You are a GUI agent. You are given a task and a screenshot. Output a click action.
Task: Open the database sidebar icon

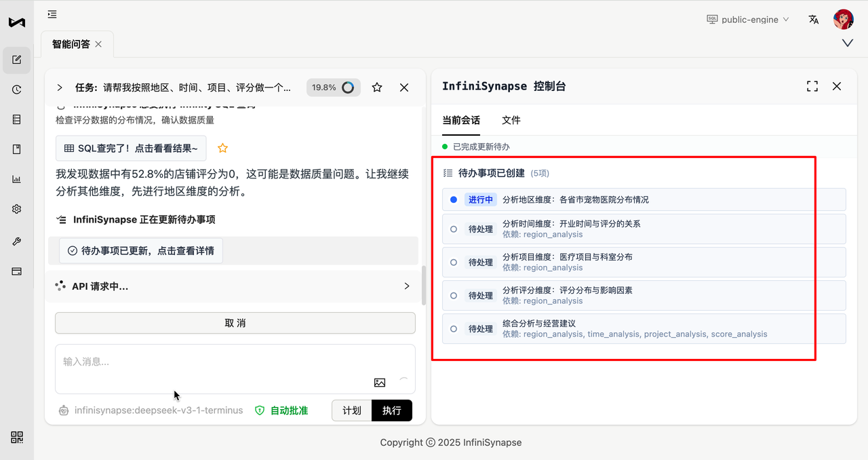click(x=17, y=119)
